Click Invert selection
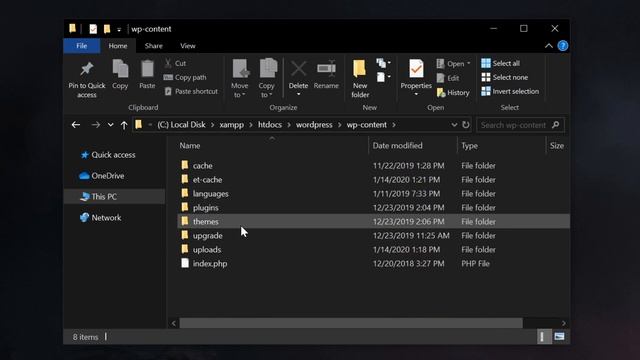The width and height of the screenshot is (640, 360). tap(510, 91)
